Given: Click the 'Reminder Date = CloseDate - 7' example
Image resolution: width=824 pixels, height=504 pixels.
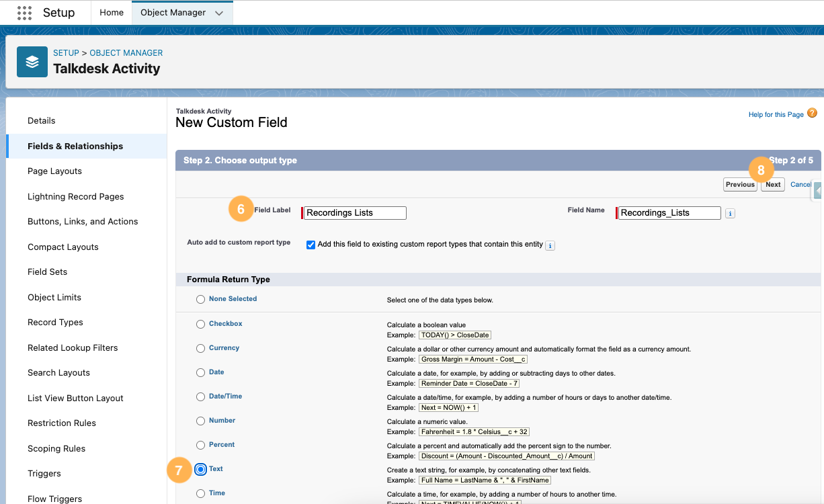Looking at the screenshot, I should click(x=469, y=383).
